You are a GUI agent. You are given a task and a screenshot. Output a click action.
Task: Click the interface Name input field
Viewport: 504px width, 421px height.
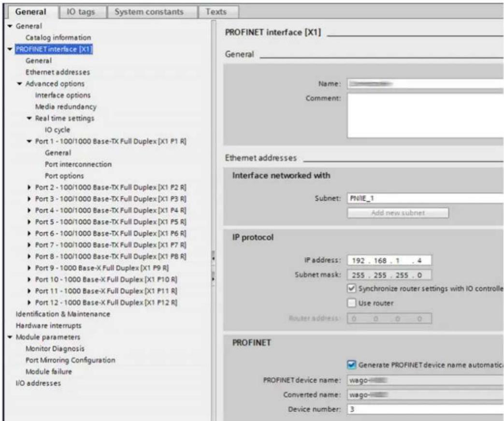tap(425, 84)
